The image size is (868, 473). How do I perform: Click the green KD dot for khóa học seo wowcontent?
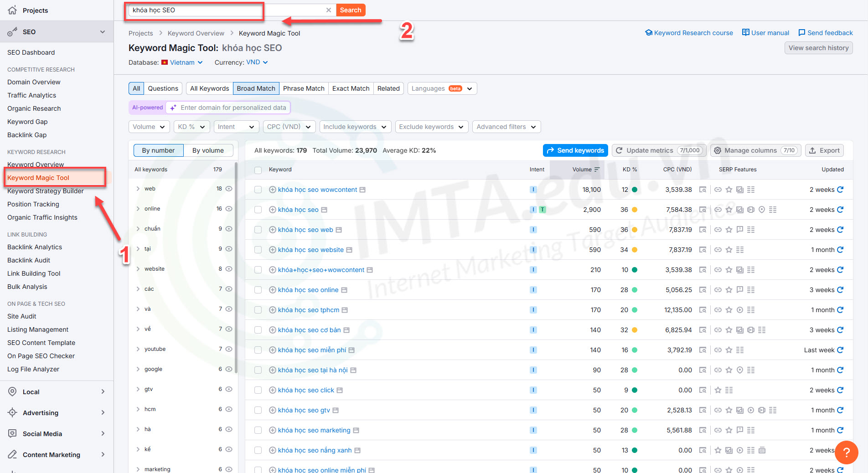tap(635, 190)
